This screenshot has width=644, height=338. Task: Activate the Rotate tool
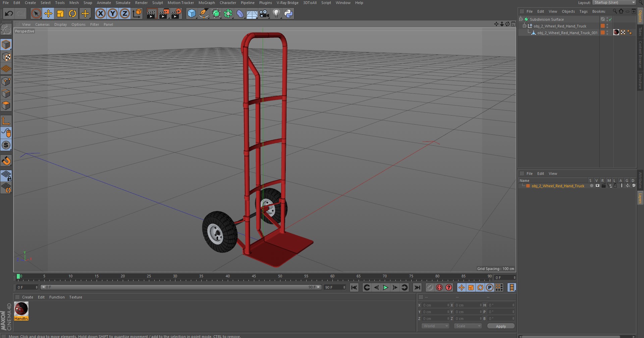tap(72, 14)
